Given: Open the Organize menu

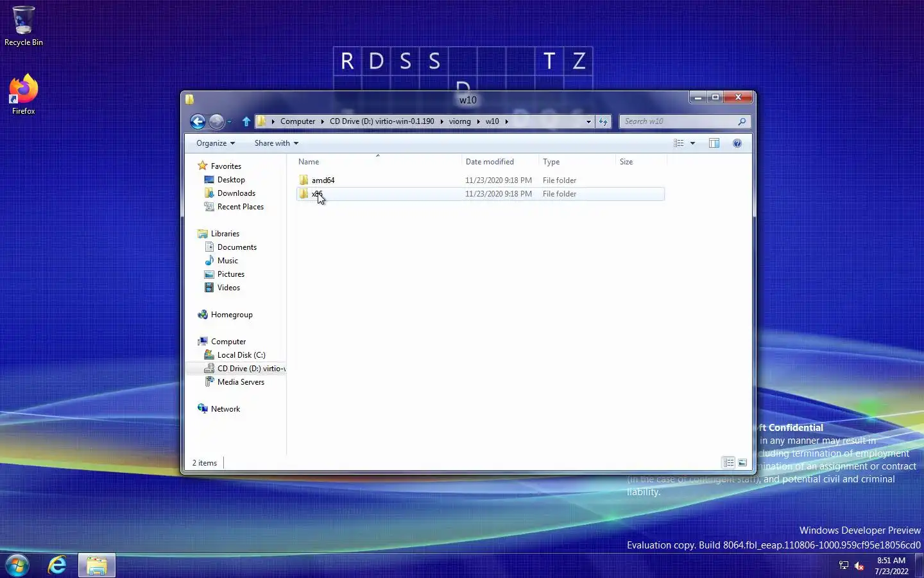Looking at the screenshot, I should (216, 143).
